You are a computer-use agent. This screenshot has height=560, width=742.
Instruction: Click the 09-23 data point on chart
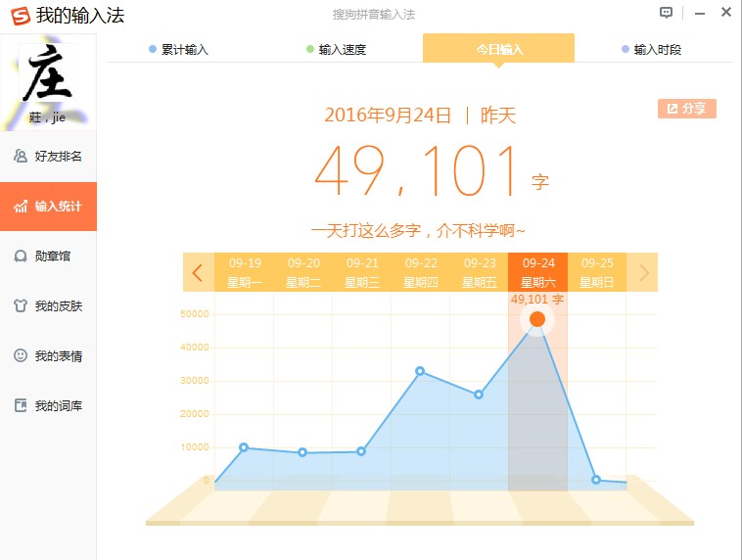[x=479, y=395]
